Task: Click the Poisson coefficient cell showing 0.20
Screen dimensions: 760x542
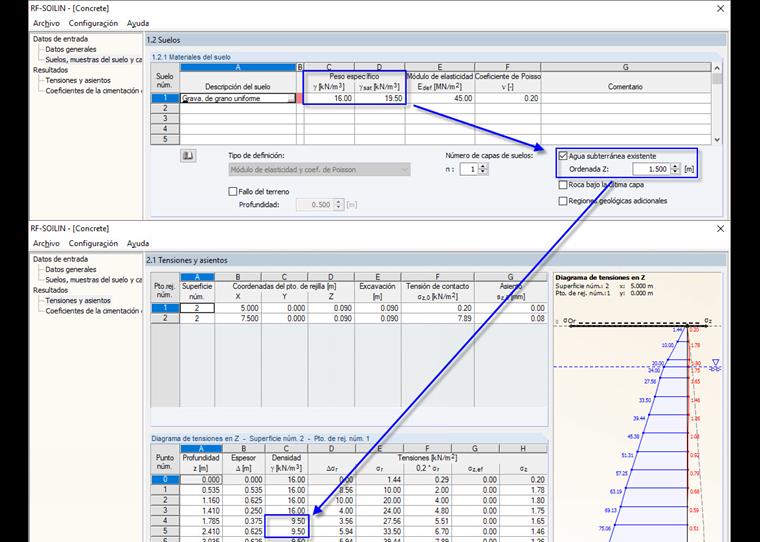Action: (507, 98)
